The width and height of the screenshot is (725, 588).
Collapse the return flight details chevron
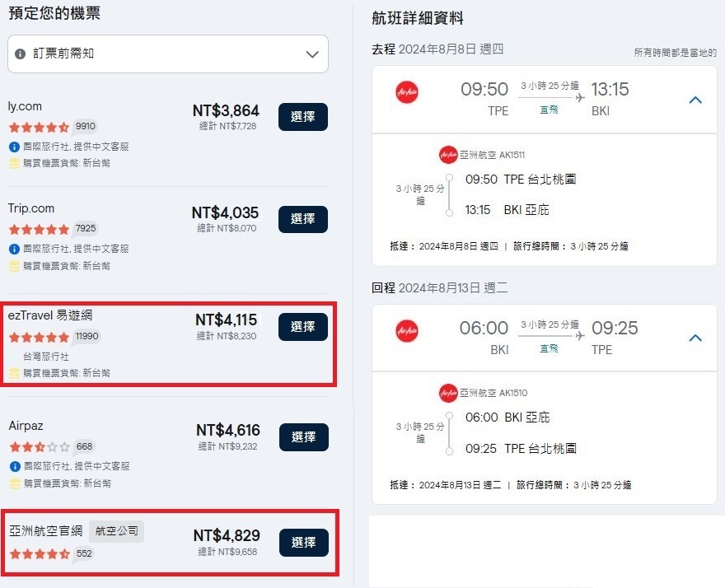695,338
